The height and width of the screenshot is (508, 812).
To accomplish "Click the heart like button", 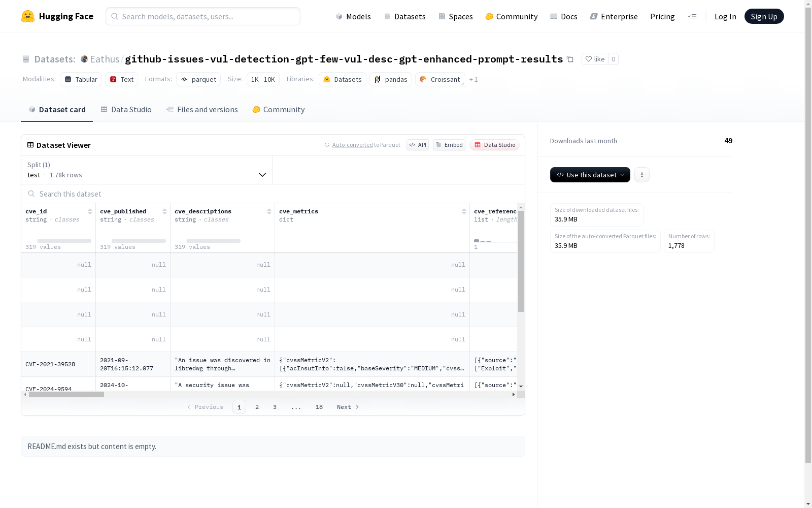I will (x=595, y=59).
